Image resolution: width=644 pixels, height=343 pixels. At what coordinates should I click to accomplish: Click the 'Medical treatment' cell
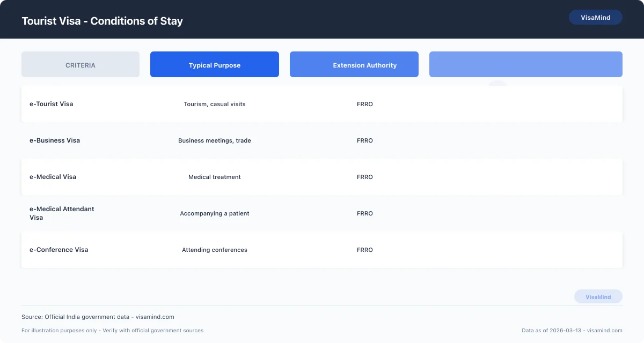click(215, 177)
